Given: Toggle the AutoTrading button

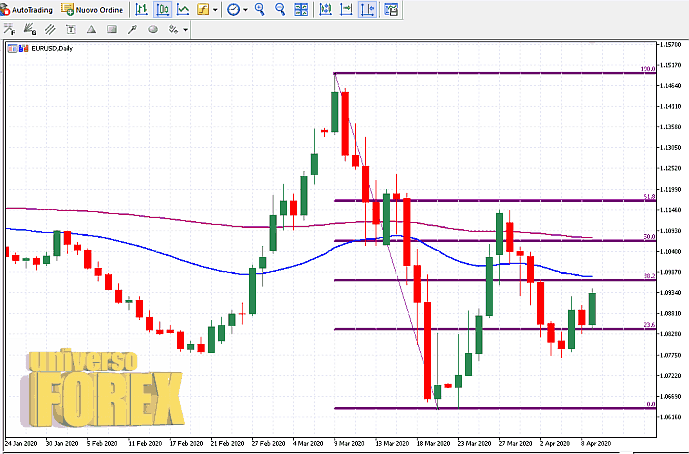Looking at the screenshot, I should [x=27, y=9].
